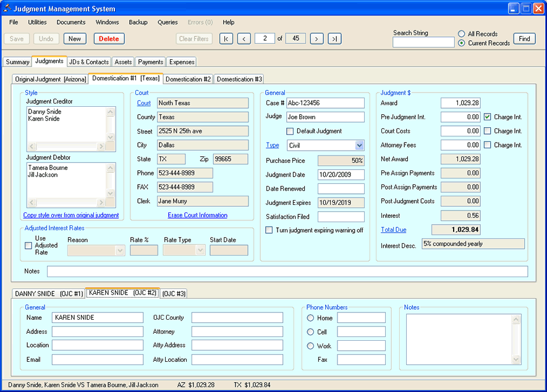
Task: Expand the Adjusted Rate Reason dropdown
Action: click(120, 251)
